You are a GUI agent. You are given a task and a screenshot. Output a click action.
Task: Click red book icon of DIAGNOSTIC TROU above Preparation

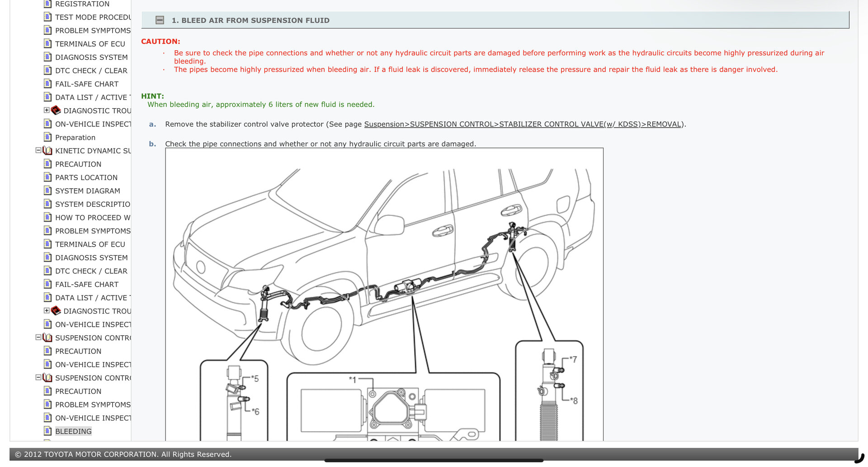56,110
